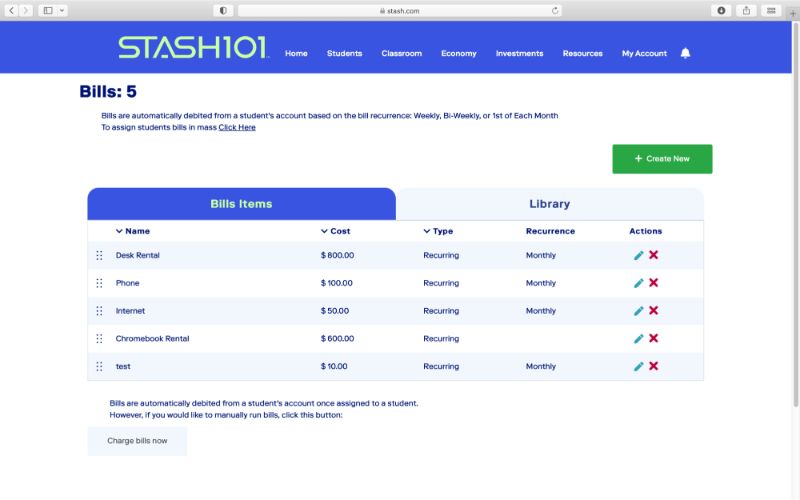800x500 pixels.
Task: Open the sidebar dropdown arrow in Safari
Action: (x=62, y=10)
